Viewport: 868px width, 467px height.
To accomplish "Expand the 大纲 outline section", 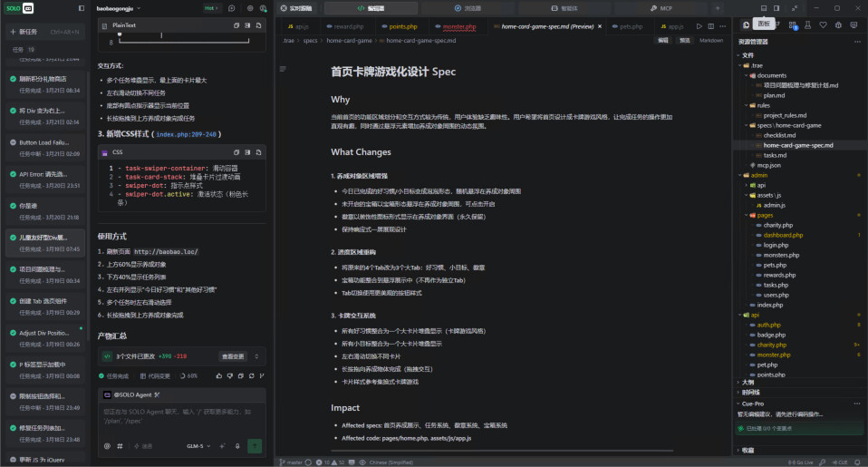I will tap(747, 383).
